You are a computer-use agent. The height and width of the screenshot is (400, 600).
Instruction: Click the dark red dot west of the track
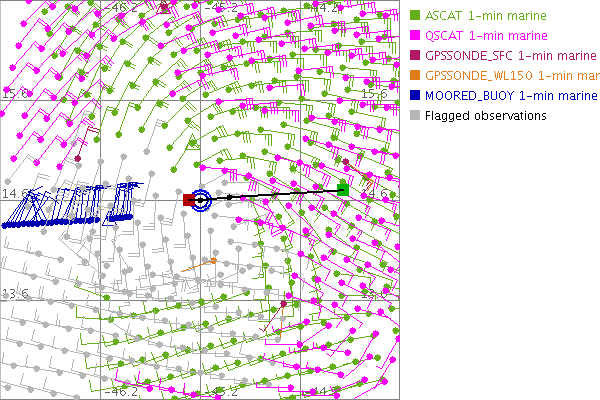[78, 157]
